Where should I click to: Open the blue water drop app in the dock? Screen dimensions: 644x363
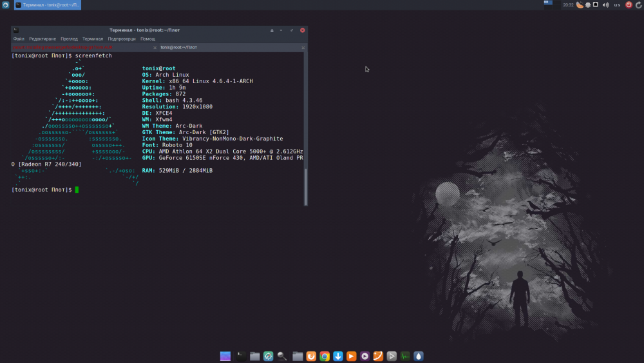coord(419,356)
